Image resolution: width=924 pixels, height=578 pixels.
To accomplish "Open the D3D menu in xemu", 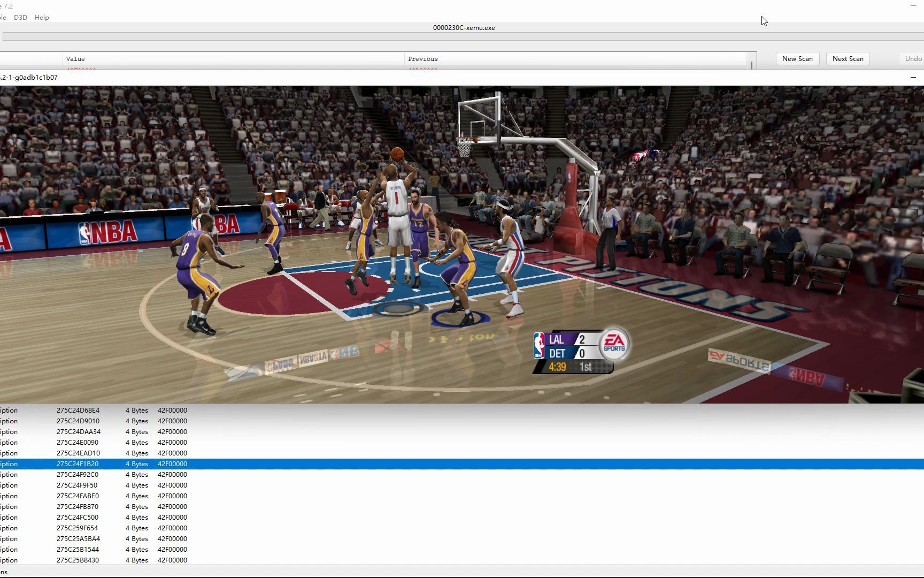I will [20, 17].
